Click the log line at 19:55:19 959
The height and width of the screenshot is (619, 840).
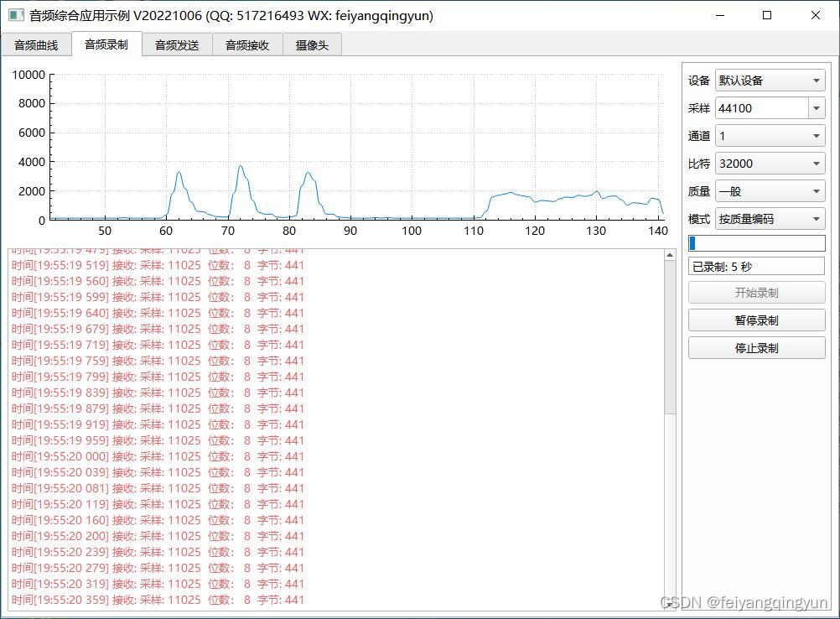pos(158,440)
